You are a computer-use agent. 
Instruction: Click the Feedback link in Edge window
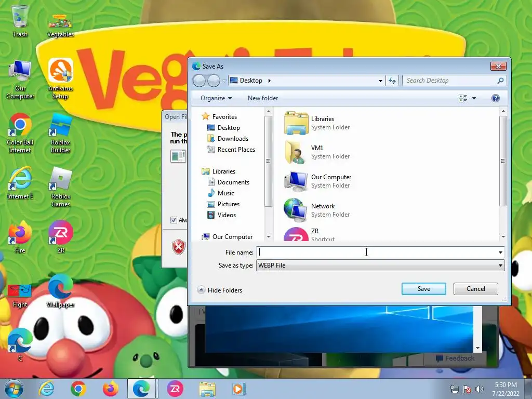tap(455, 358)
